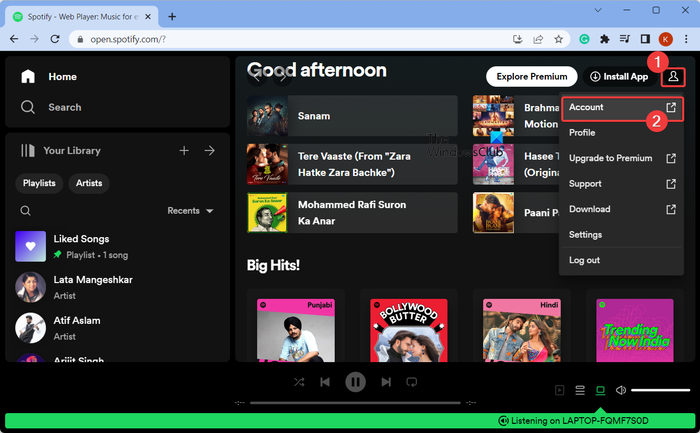The height and width of the screenshot is (433, 700).
Task: Open Grammarly extension icon
Action: click(x=584, y=39)
